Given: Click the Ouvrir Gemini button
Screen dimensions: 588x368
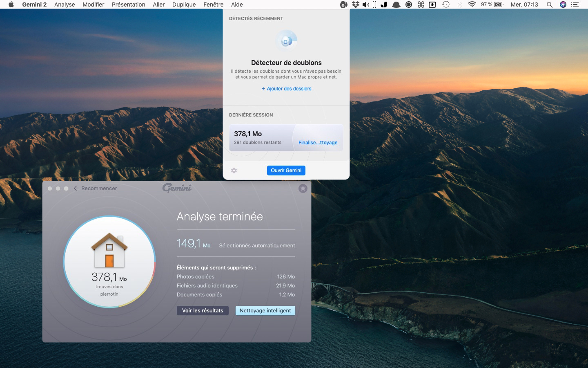Looking at the screenshot, I should (286, 171).
